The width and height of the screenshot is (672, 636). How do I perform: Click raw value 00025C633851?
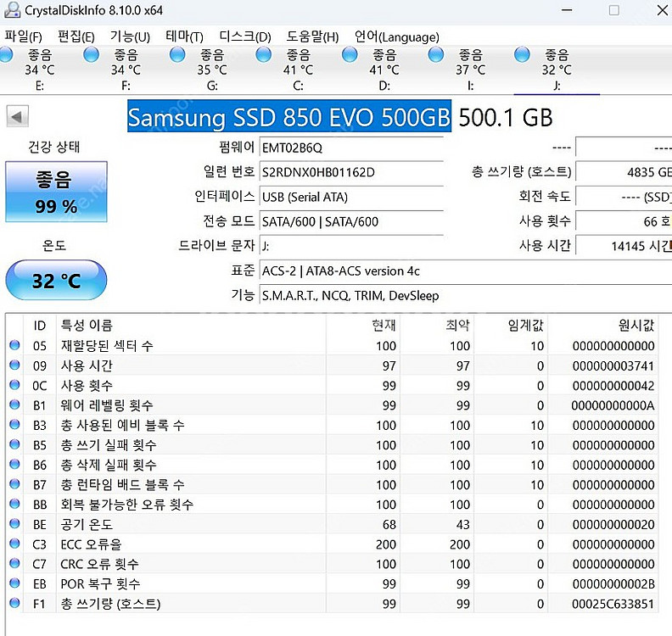[613, 604]
